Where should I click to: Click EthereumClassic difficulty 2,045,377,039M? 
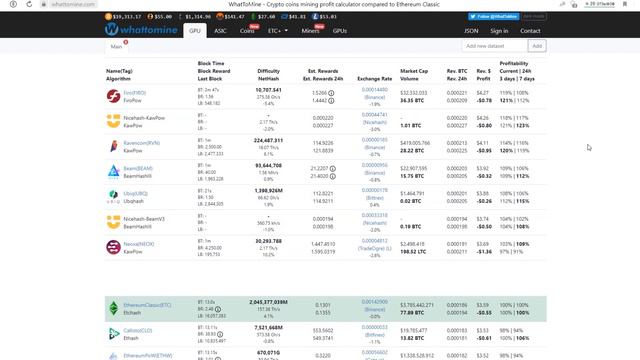coord(268,302)
